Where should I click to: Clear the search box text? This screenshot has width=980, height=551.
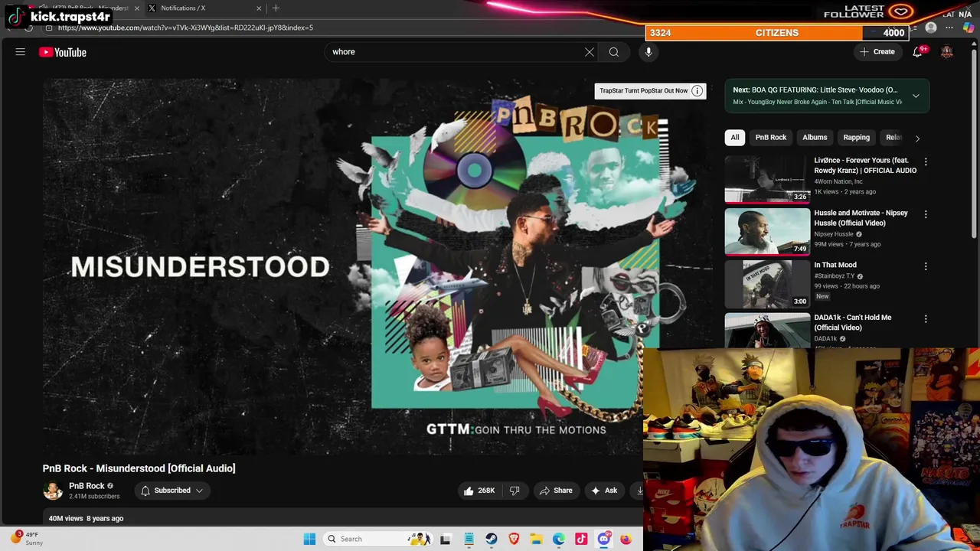point(590,52)
